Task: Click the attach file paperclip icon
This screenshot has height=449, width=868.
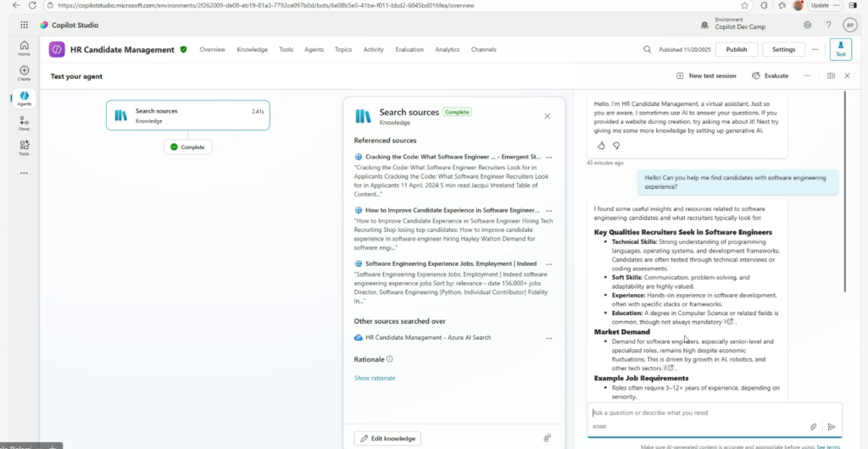Action: tap(813, 427)
